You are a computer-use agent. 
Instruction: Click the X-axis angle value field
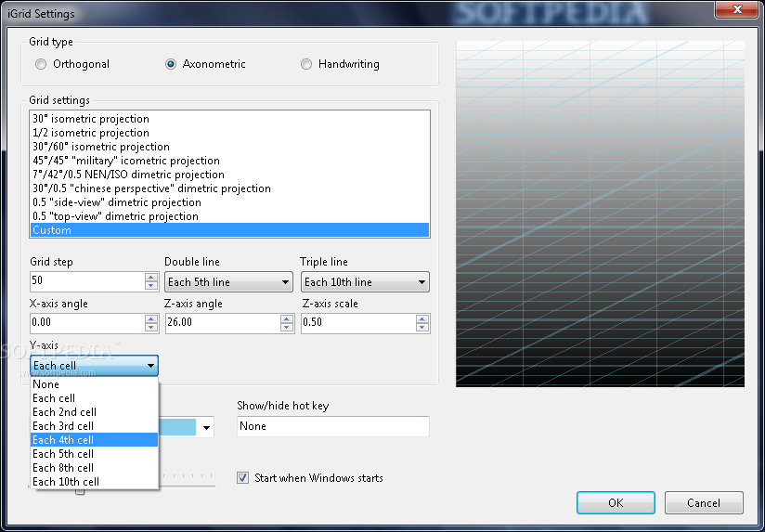tap(87, 323)
